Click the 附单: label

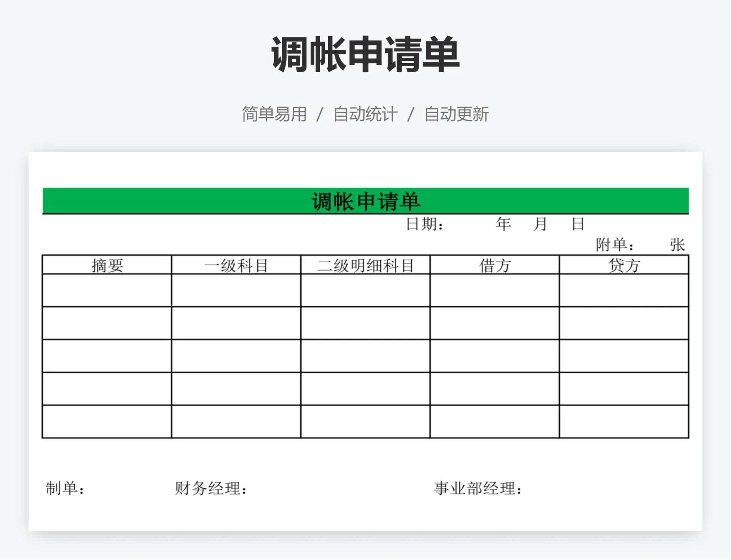pyautogui.click(x=614, y=245)
